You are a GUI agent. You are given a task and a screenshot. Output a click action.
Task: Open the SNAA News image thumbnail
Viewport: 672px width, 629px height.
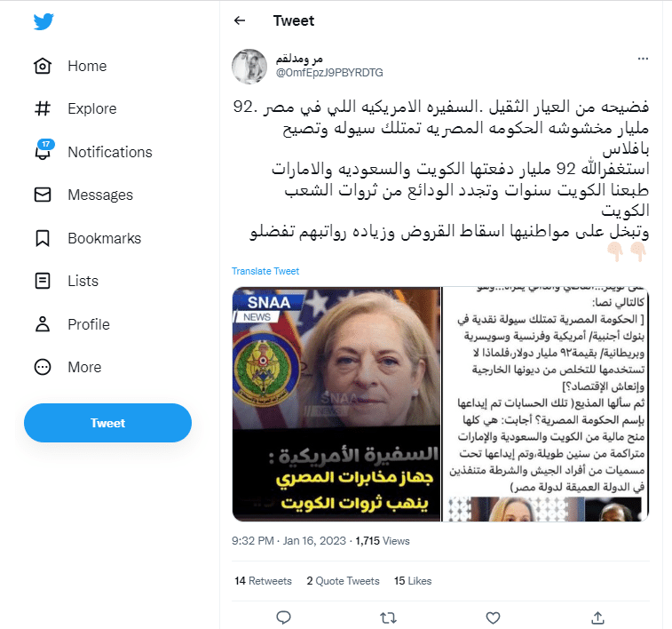[336, 404]
